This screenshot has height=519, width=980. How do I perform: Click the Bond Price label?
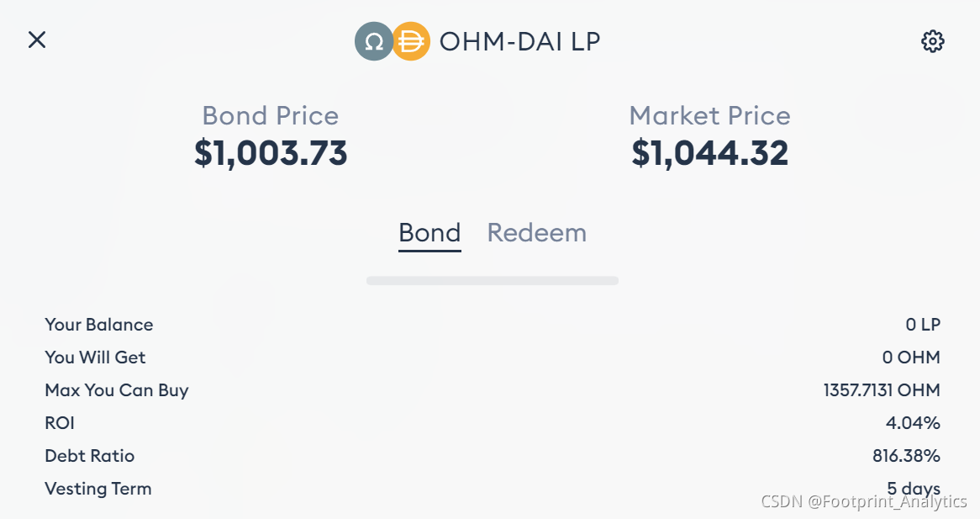270,116
